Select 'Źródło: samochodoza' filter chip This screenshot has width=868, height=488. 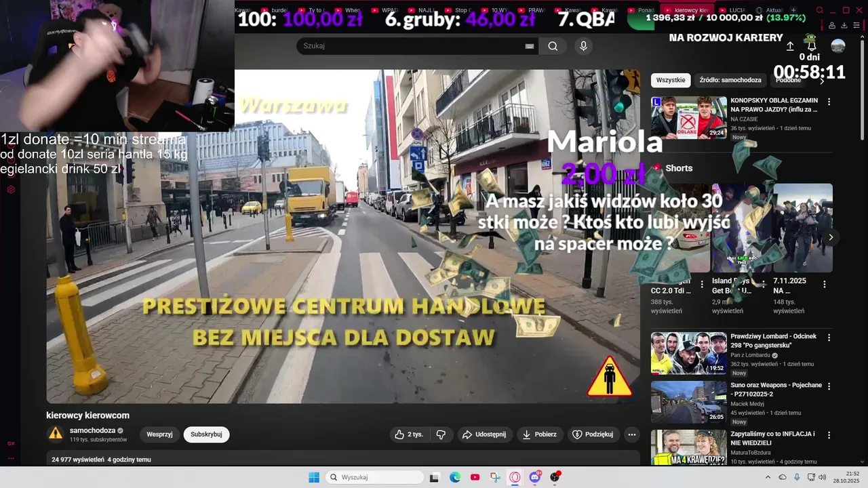pyautogui.click(x=730, y=80)
